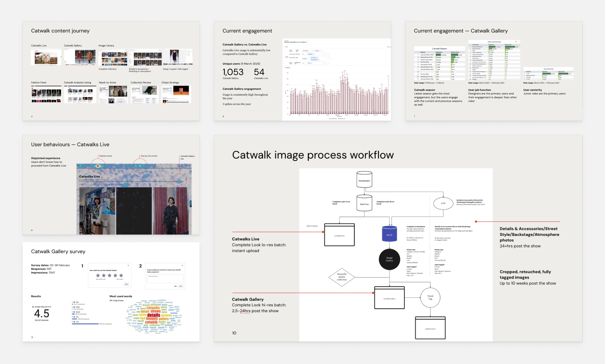The width and height of the screenshot is (605, 364).
Task: Open the Chase Strategy thumbnail
Action: pos(176,94)
